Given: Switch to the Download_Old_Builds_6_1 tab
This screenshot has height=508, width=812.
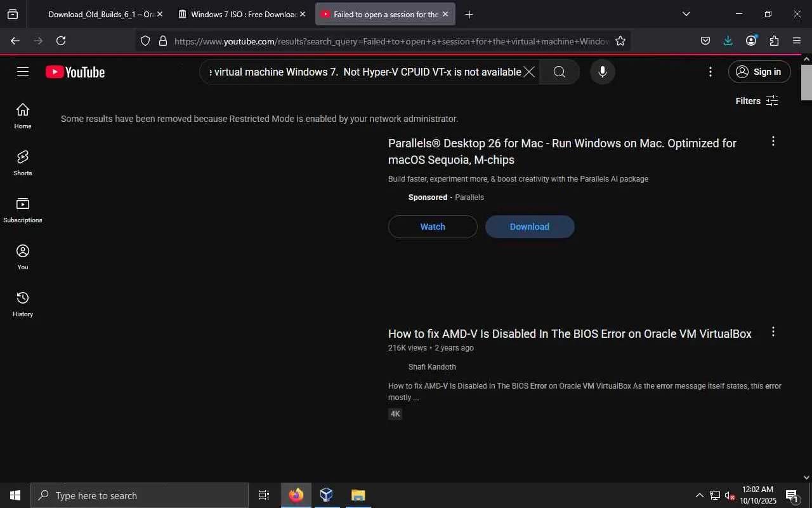Looking at the screenshot, I should pos(101,14).
